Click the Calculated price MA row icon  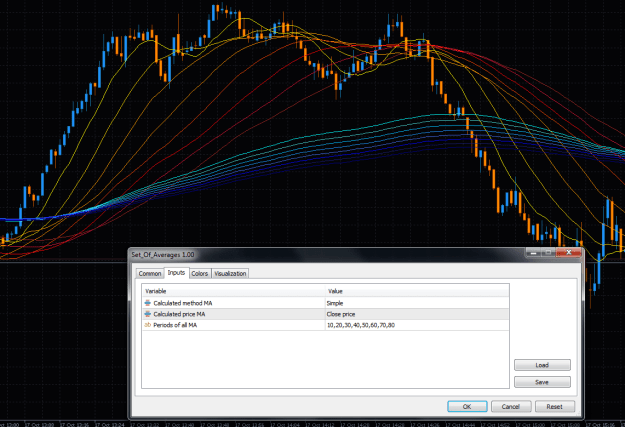click(147, 314)
